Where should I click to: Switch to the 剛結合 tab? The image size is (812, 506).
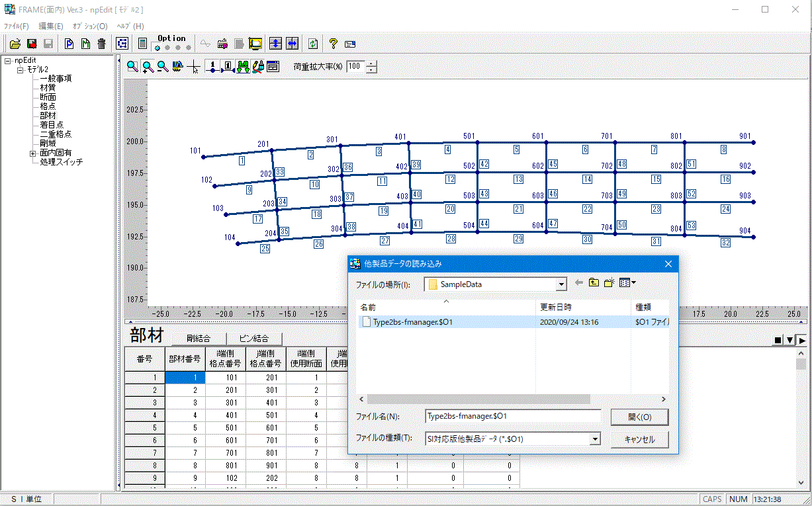coord(198,338)
